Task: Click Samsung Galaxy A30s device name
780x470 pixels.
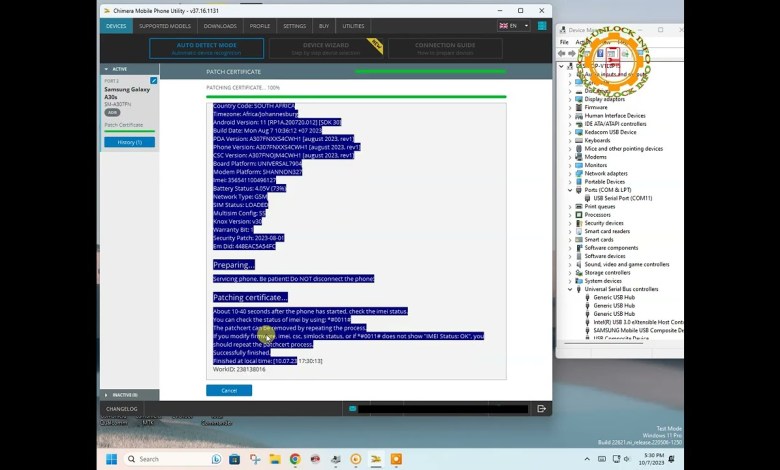Action: click(127, 93)
